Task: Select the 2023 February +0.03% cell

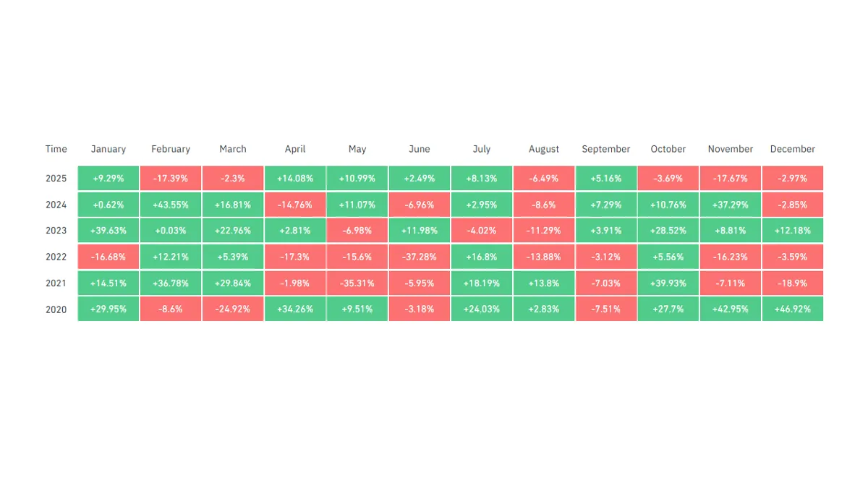Action: coord(171,231)
